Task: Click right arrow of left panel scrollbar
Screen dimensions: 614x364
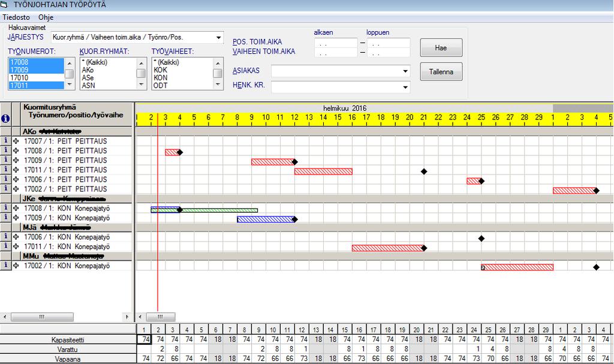Action: pyautogui.click(x=127, y=317)
